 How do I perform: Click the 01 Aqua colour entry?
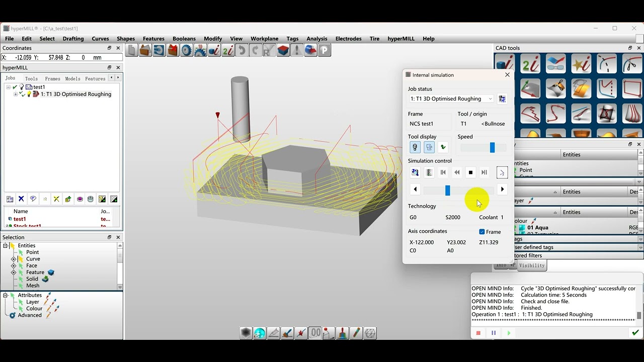coord(538,228)
